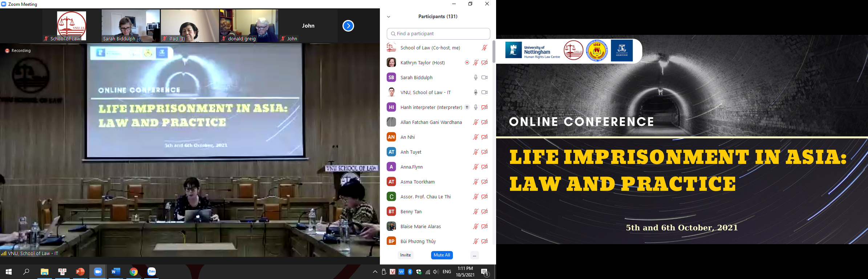Open the Zalo app in taskbar

click(x=151, y=272)
